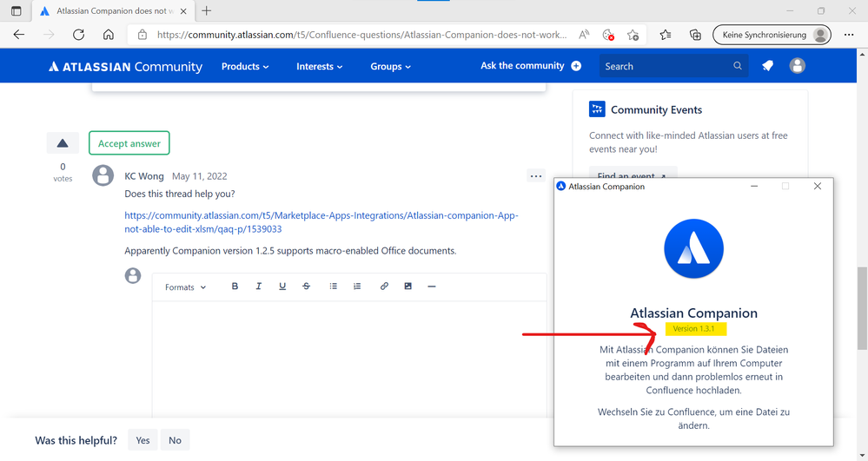Insert a hyperlink in the editor

384,286
